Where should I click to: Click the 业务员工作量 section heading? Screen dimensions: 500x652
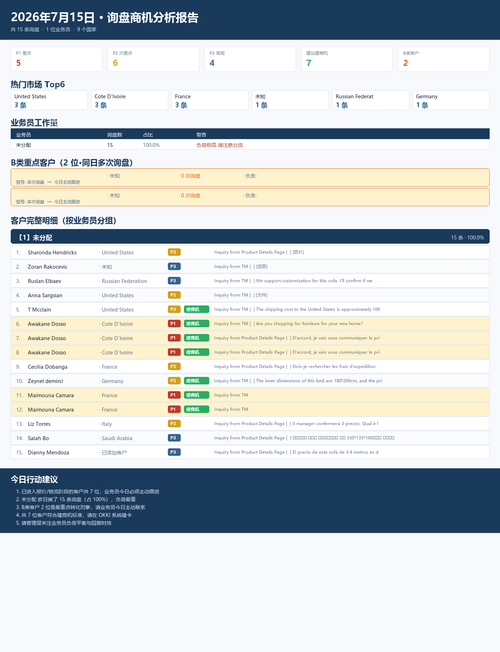click(34, 123)
